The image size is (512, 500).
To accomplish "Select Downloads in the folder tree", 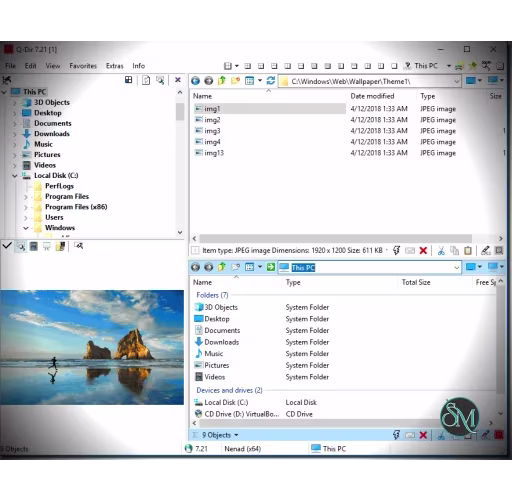I will point(52,134).
